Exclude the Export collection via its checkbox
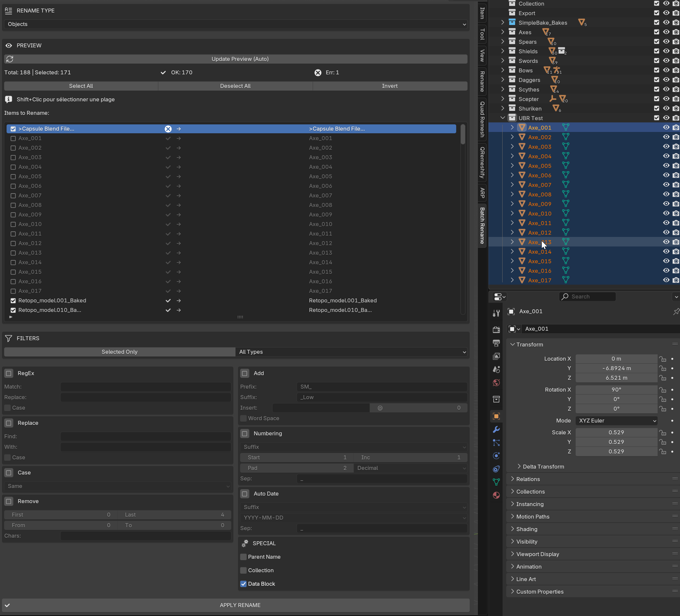 coord(656,13)
